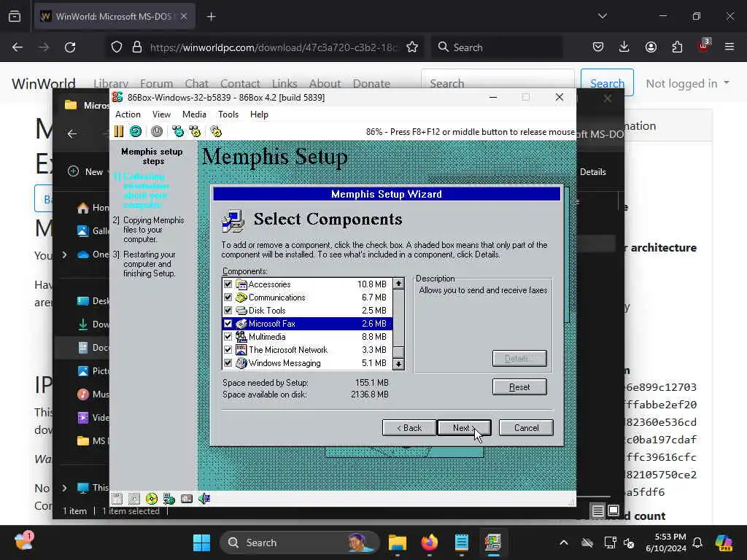Click second floppy drive icon in 86Box status bar

coord(134,499)
